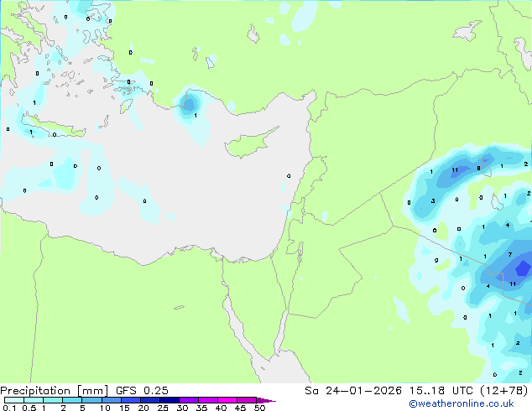Click the '15..18 UTC' time text
532x411 pixels.
[x=441, y=391]
